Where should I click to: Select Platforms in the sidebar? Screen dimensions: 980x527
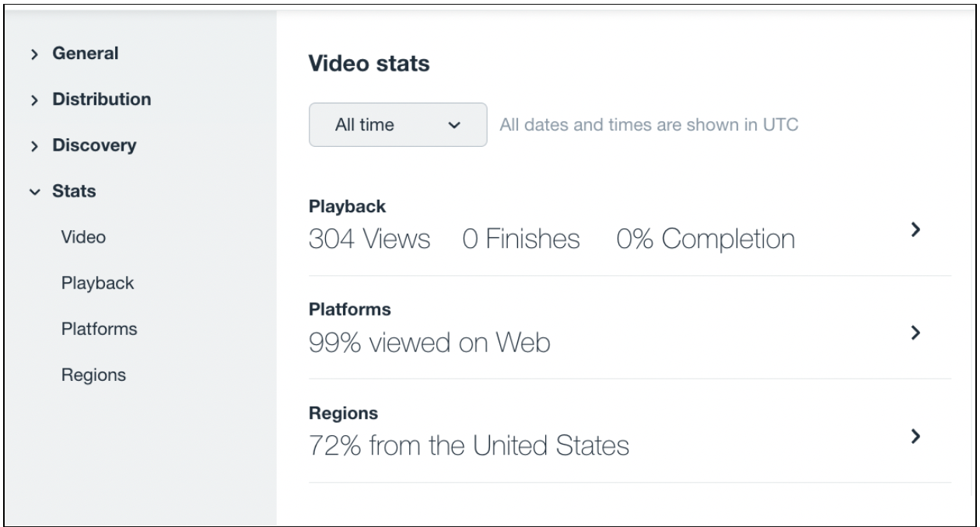coord(99,329)
